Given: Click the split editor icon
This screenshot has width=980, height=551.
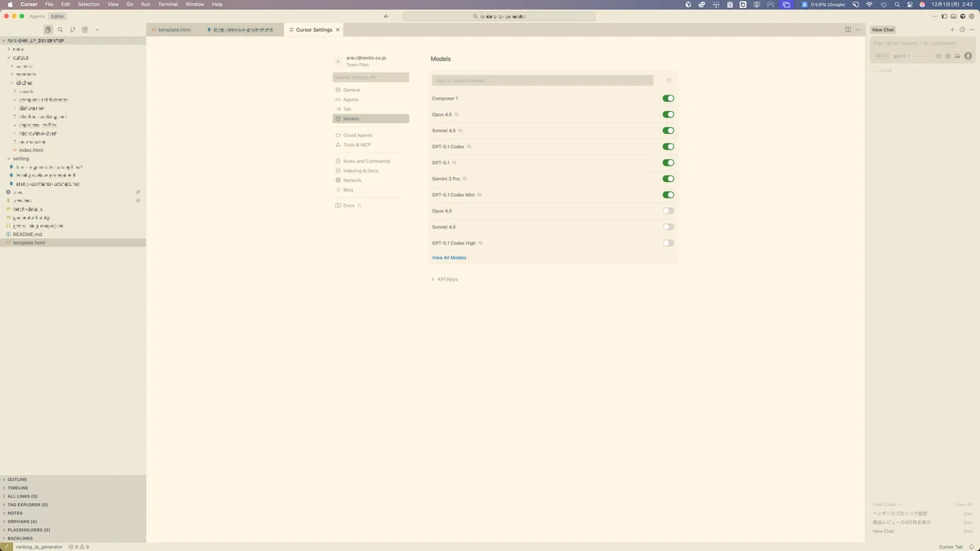Looking at the screenshot, I should [848, 29].
